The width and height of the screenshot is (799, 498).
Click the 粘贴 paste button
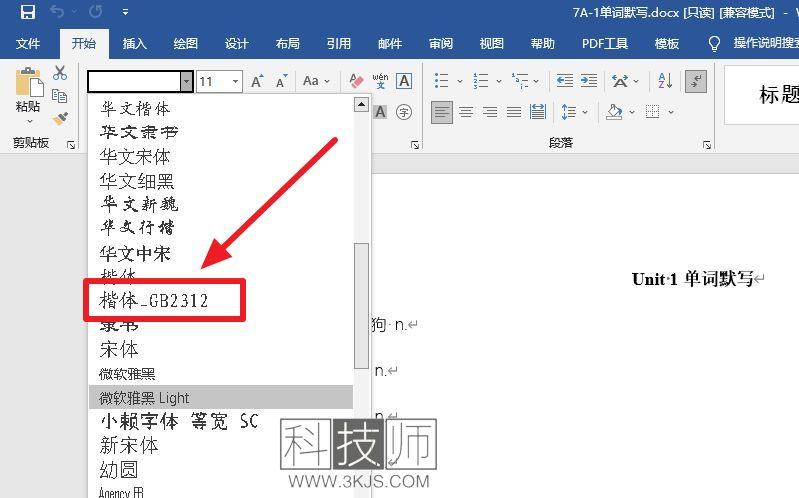(29, 89)
